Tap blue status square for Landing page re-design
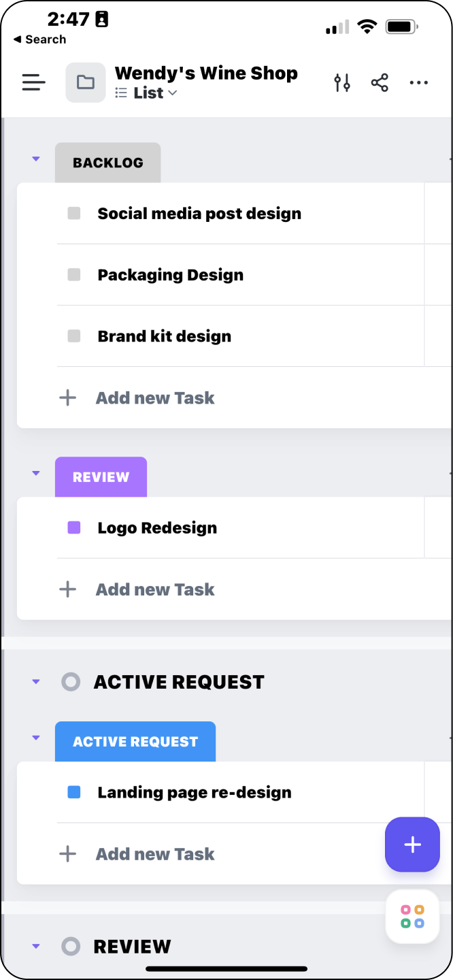 [74, 792]
